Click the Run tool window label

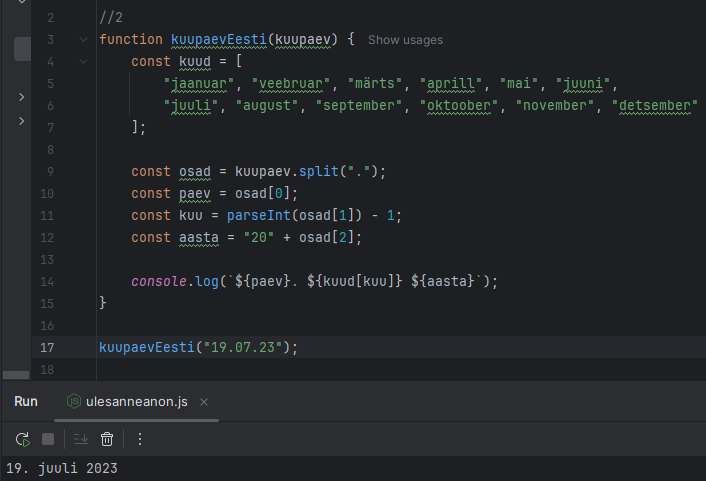(x=26, y=402)
